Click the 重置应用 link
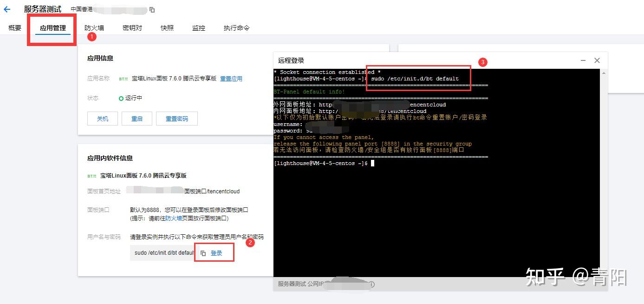Image resolution: width=644 pixels, height=304 pixels. pos(231,79)
